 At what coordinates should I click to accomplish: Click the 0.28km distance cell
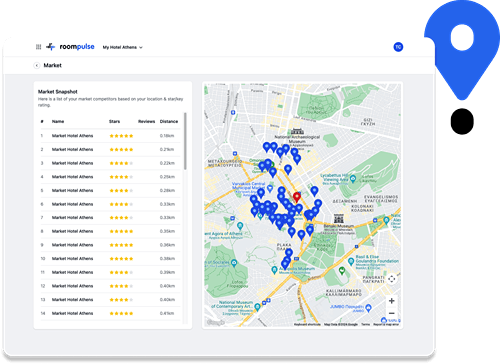click(x=167, y=190)
